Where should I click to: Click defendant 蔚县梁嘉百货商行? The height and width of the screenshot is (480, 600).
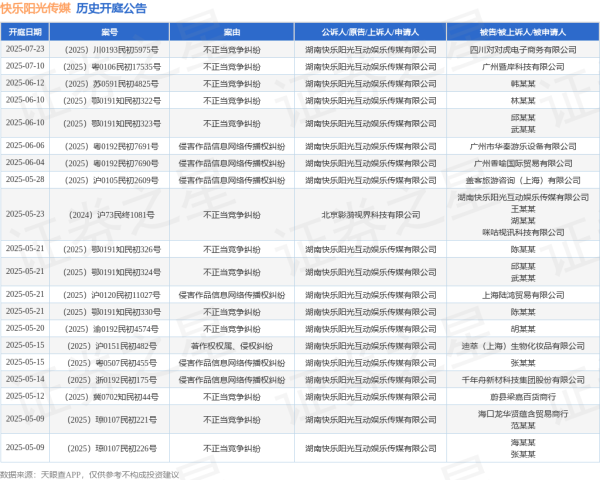pos(523,397)
